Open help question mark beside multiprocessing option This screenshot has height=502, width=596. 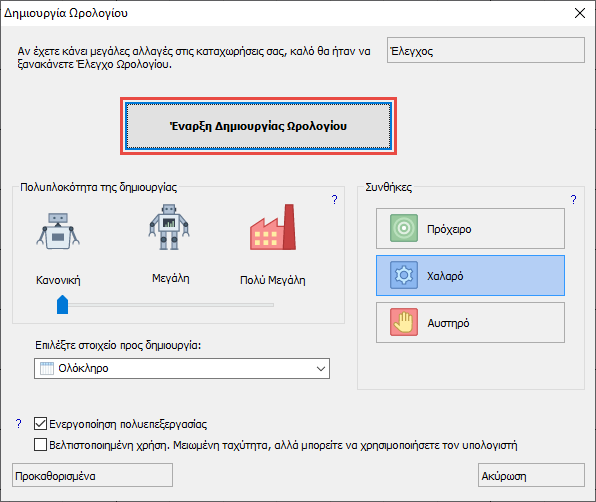[x=18, y=424]
